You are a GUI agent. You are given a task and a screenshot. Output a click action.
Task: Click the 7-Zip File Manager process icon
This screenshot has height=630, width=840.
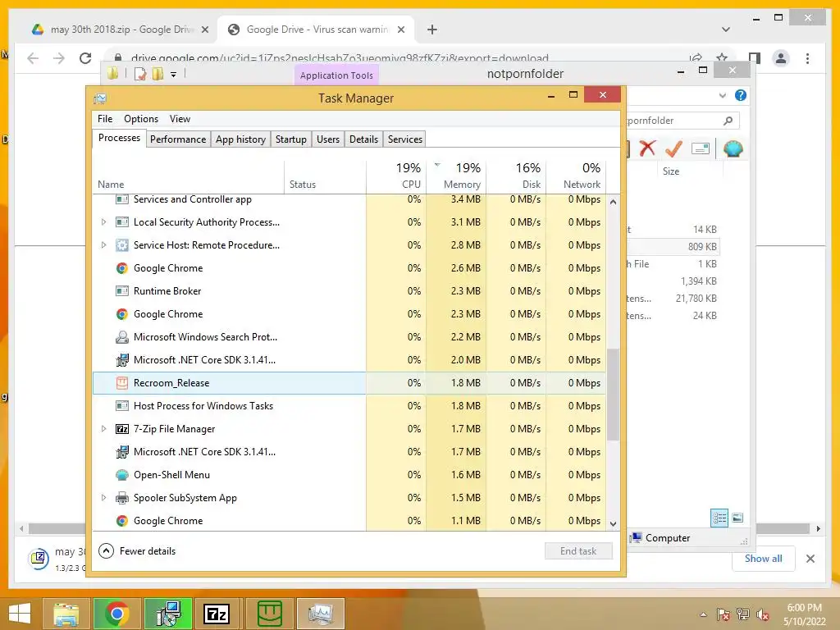122,428
